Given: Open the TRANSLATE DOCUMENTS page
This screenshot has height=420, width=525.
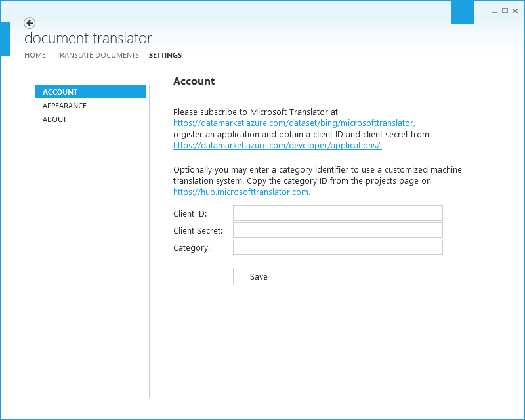Looking at the screenshot, I should click(97, 55).
